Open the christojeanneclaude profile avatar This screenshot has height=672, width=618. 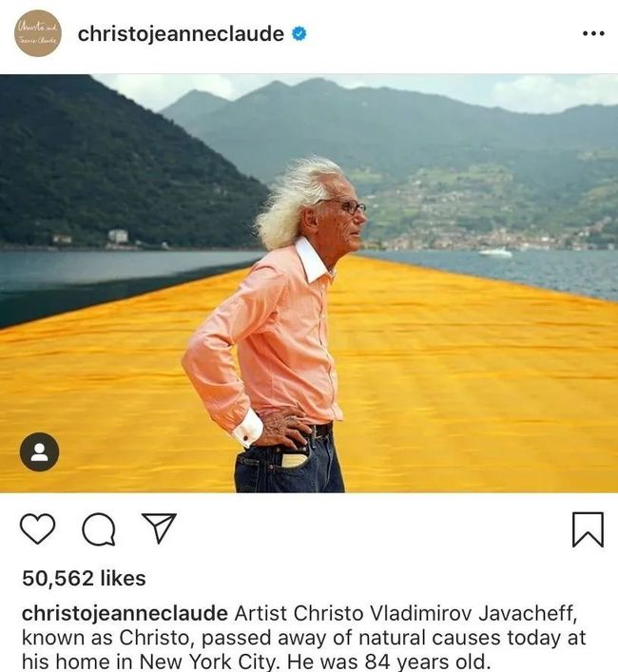pos(38,33)
